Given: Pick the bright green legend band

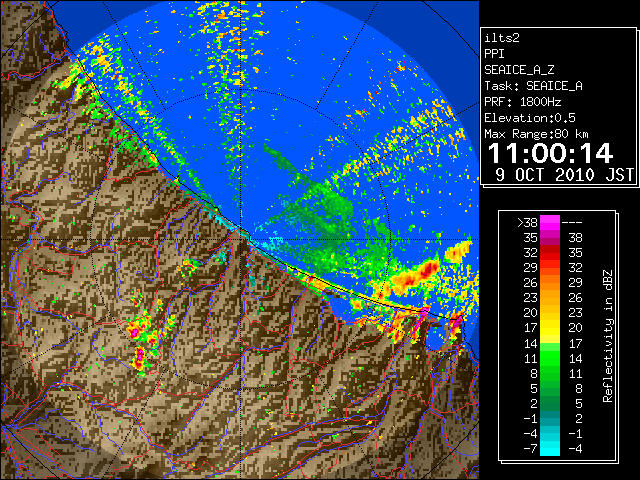Looking at the screenshot, I should click(x=550, y=358).
